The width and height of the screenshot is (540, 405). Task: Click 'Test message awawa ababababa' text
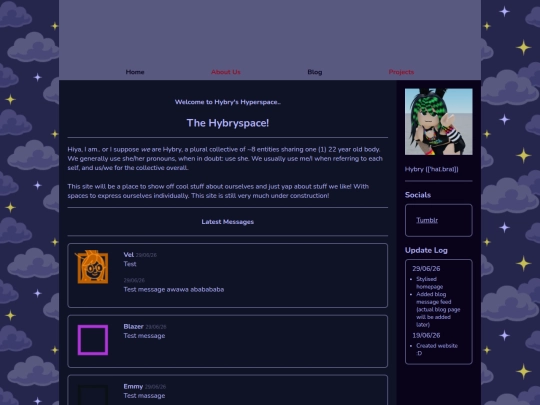click(x=174, y=289)
